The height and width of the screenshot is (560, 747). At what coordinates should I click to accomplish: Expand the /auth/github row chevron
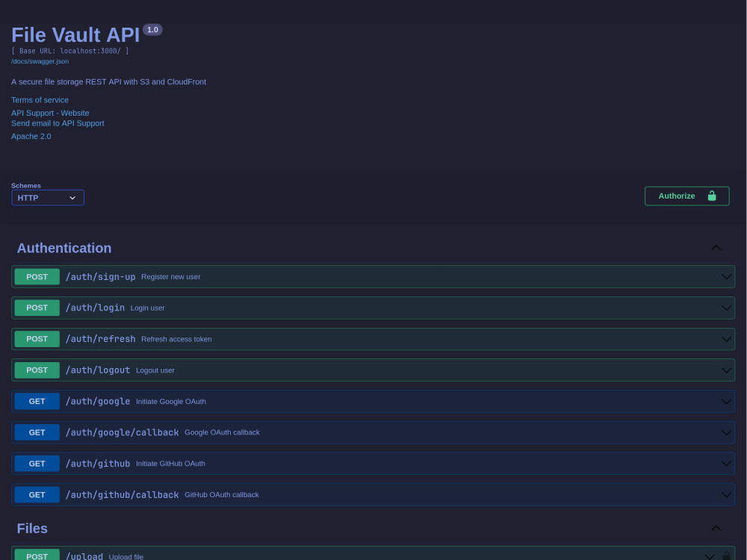coord(726,464)
